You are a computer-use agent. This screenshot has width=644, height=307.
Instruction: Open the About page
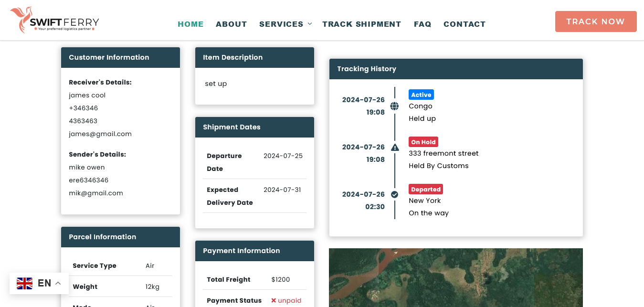[x=231, y=24]
